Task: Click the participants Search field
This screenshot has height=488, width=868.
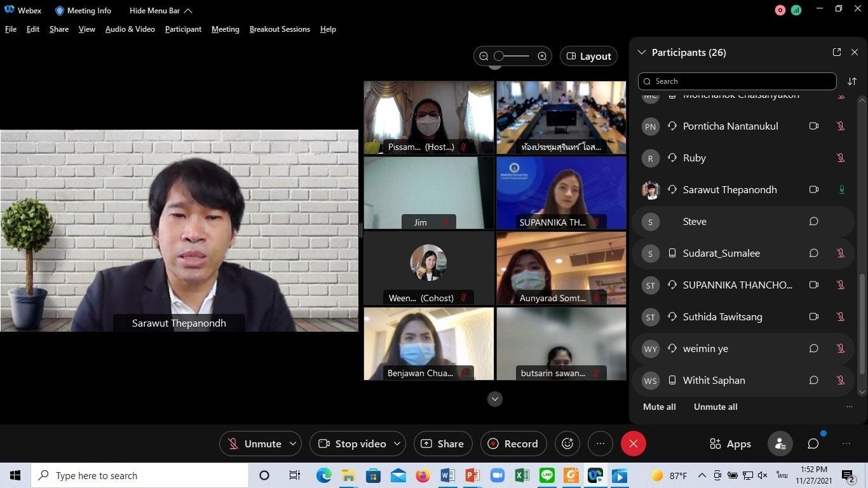Action: (737, 81)
